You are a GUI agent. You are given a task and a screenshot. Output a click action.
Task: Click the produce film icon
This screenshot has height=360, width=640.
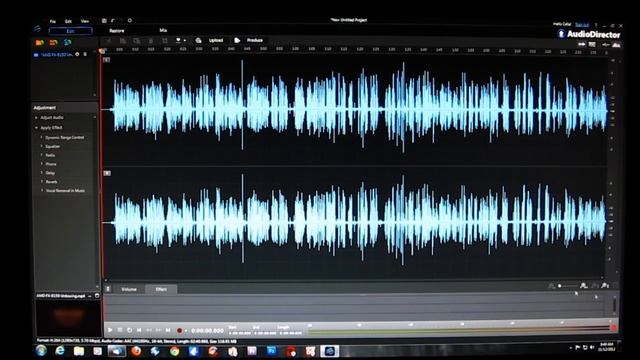click(x=237, y=40)
